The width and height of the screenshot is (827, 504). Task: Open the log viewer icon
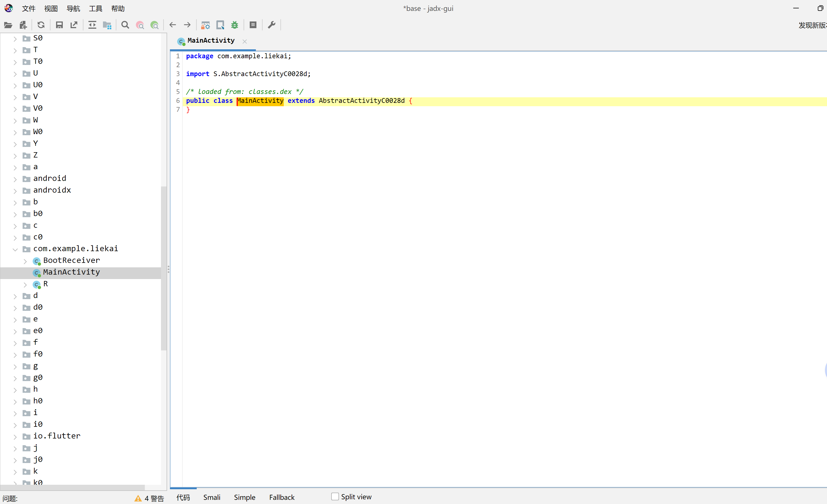pos(253,25)
